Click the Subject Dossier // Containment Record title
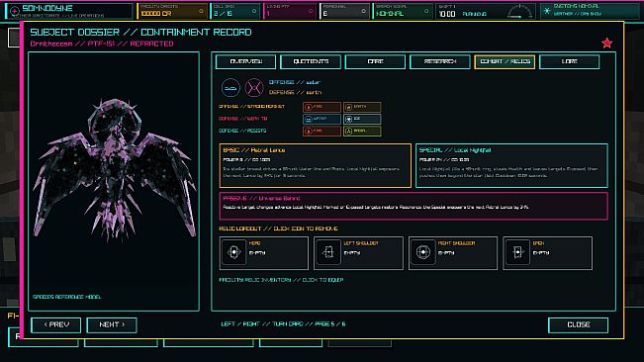The image size is (644, 362). [140, 32]
